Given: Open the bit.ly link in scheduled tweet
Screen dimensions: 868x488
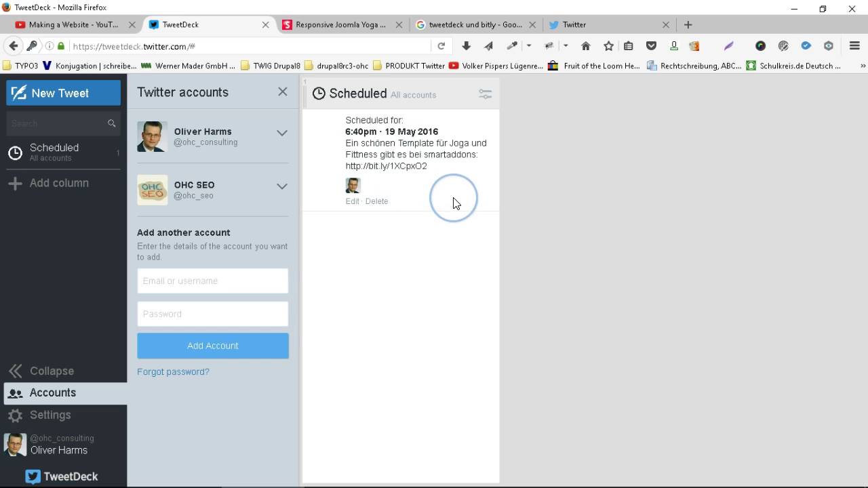Looking at the screenshot, I should (386, 166).
